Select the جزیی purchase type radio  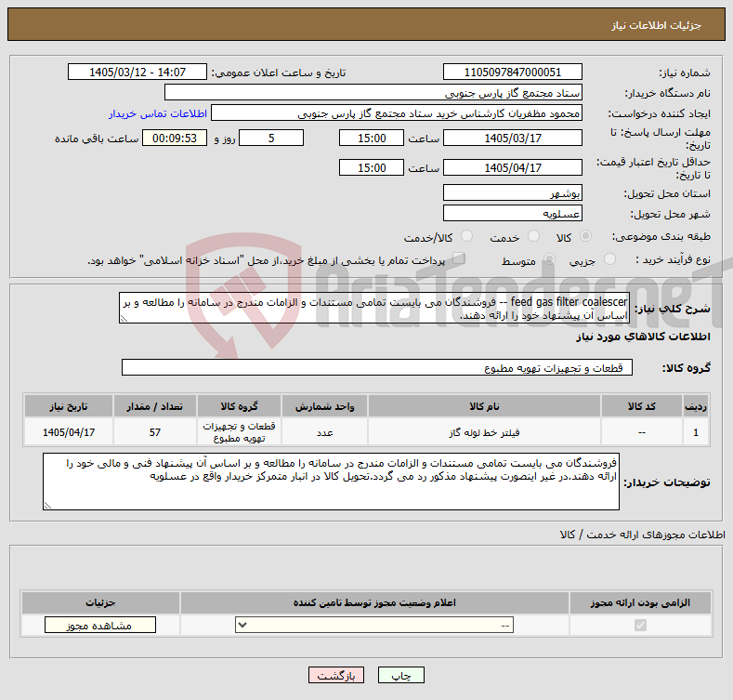pos(609,258)
